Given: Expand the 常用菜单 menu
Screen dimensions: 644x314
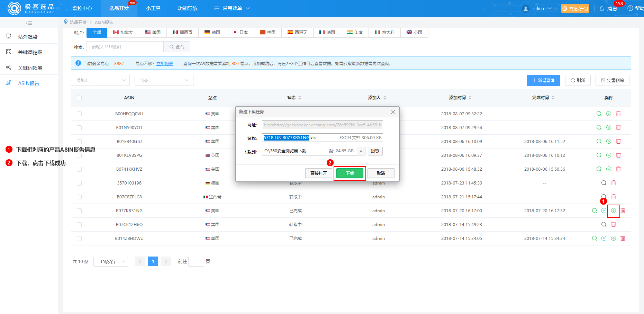Looking at the screenshot, I should [232, 8].
